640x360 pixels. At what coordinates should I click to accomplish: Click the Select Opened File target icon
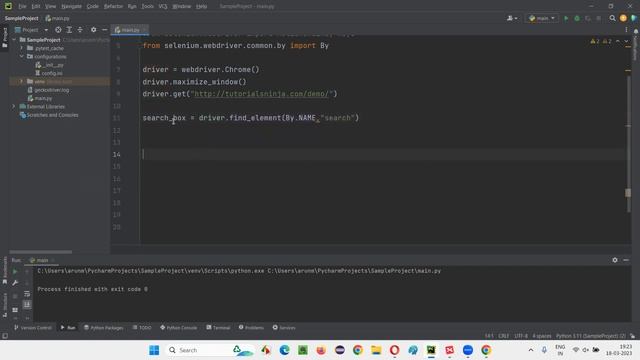tap(58, 30)
